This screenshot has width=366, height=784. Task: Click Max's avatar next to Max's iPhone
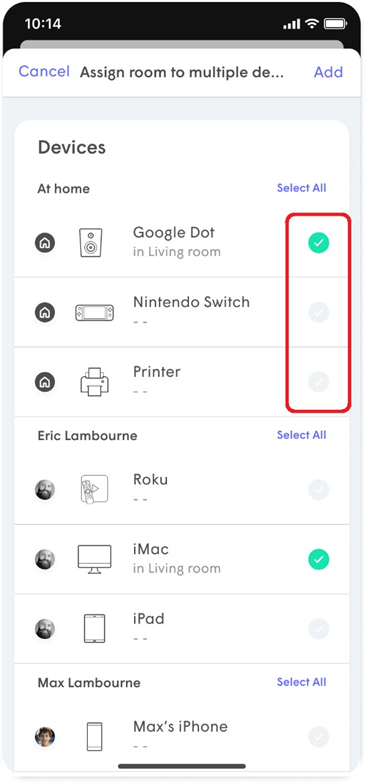(x=45, y=736)
